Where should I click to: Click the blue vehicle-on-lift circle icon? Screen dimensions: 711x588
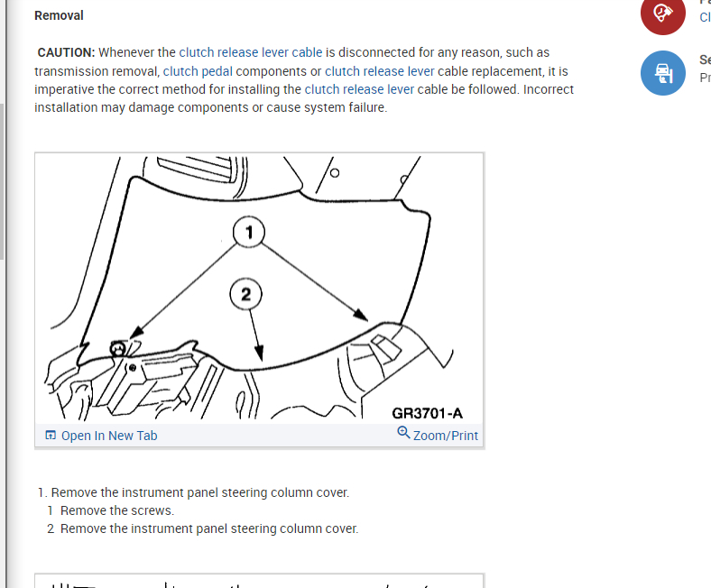point(662,73)
